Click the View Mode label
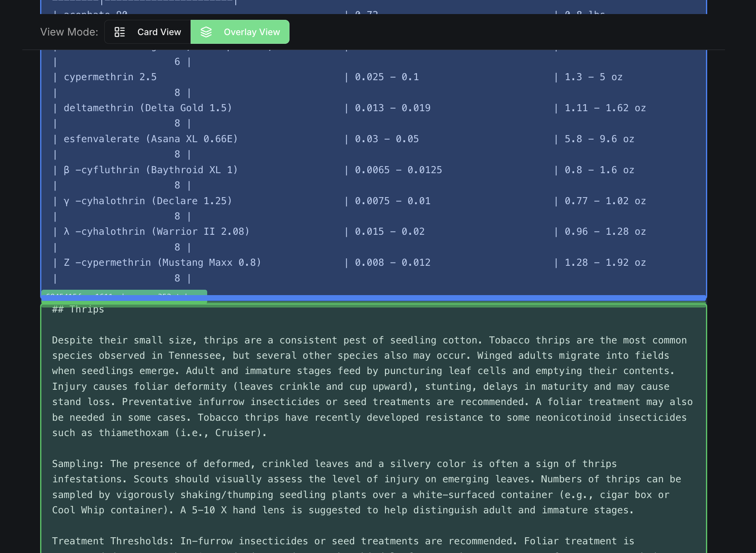This screenshot has width=756, height=553. 69,31
